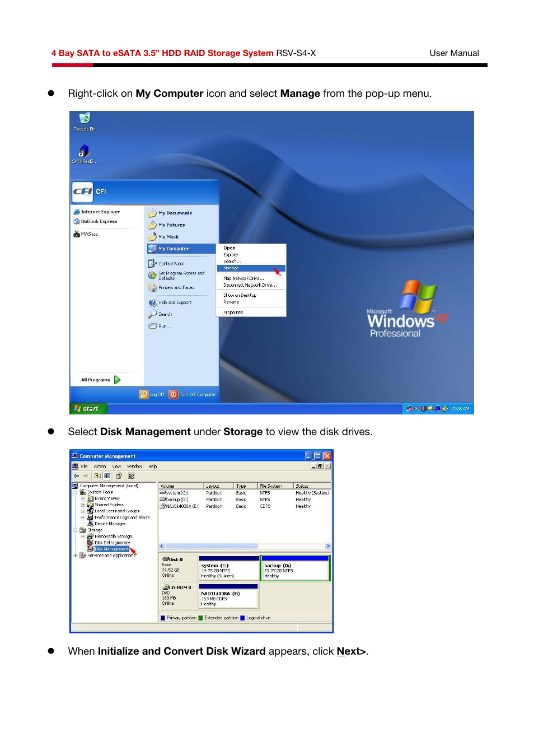
Task: Open Internet Explorer from Start menu
Action: click(96, 212)
